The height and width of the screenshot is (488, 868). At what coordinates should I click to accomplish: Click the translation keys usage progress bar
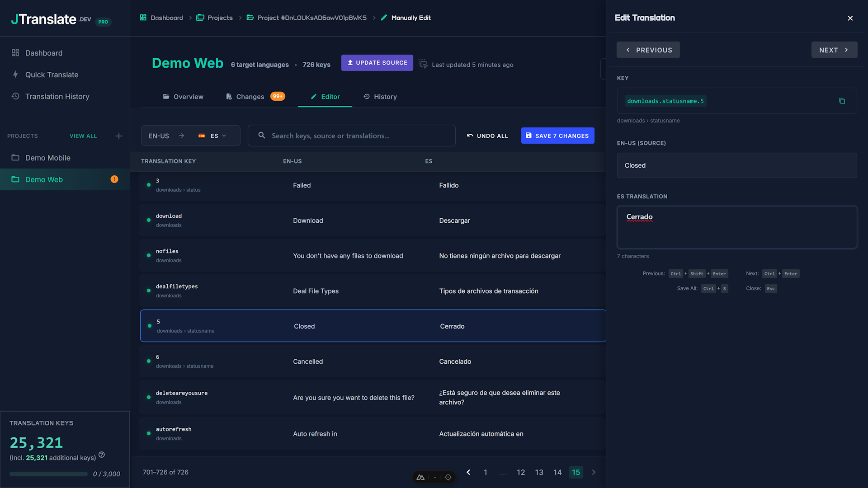point(49,474)
